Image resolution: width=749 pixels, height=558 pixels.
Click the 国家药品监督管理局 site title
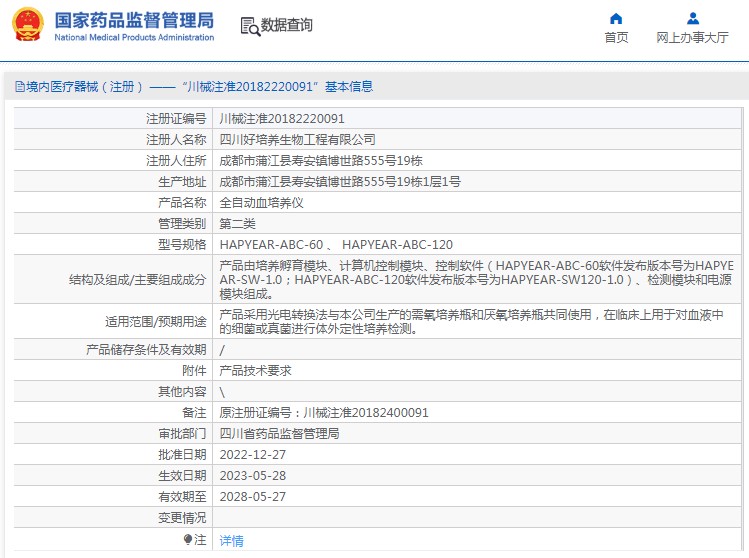tap(134, 21)
